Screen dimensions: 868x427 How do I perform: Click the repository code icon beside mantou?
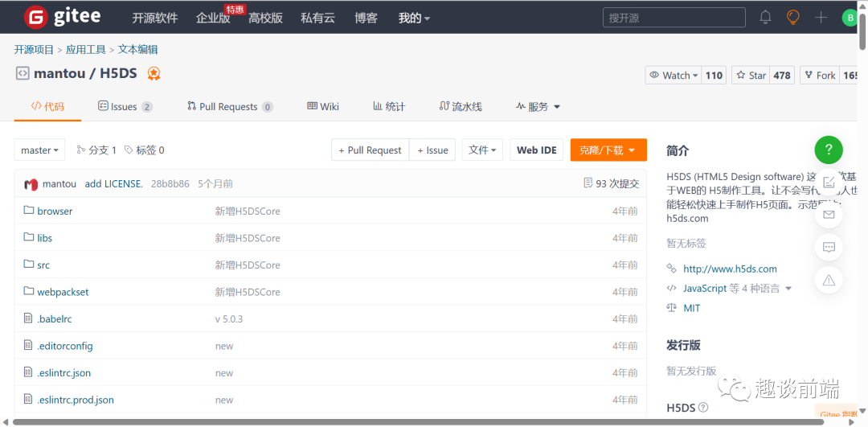tap(23, 73)
